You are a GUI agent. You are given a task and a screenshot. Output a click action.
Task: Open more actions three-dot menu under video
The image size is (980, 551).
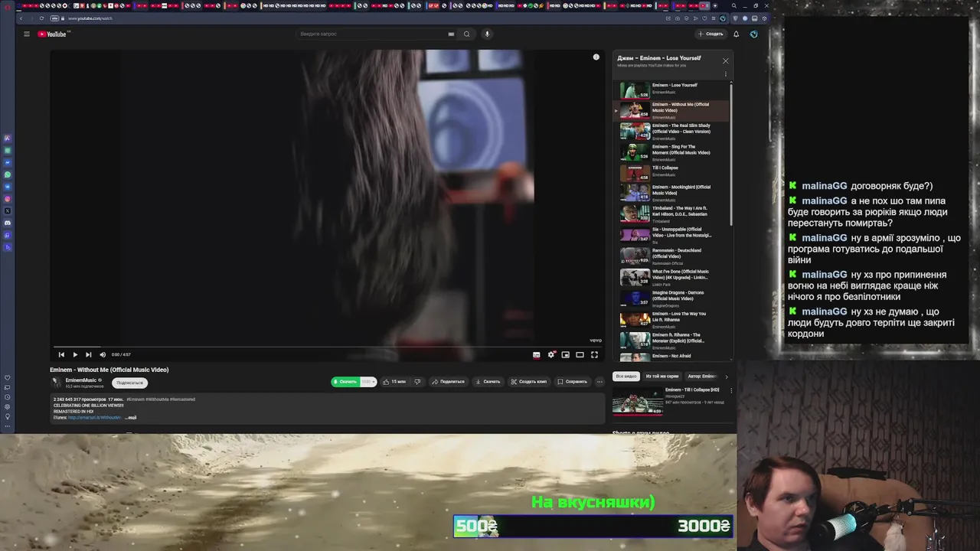[x=599, y=382]
